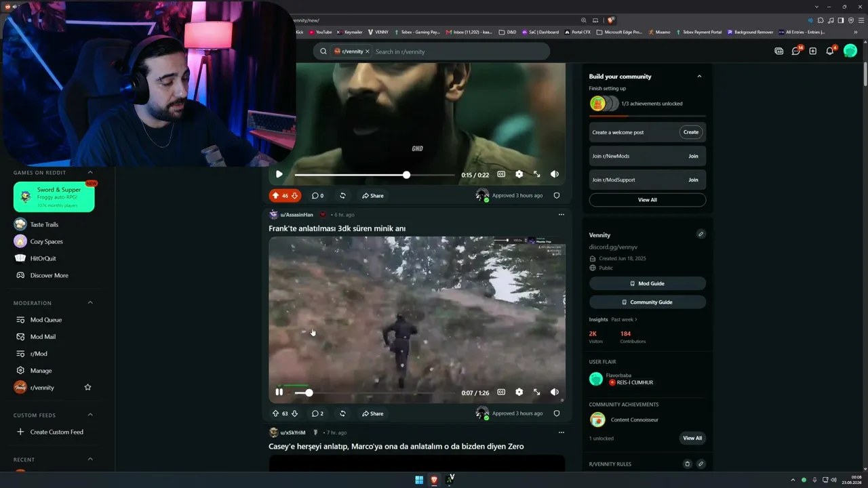Image resolution: width=868 pixels, height=488 pixels.
Task: Collapse the Recent section
Action: point(90,460)
